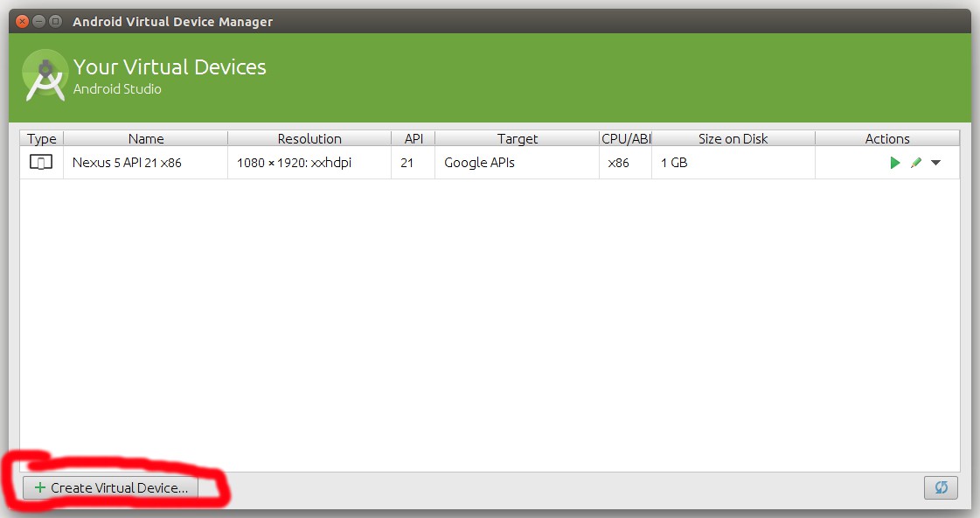Edit the Nexus 5 AVD with pencil icon
The height and width of the screenshot is (518, 980).
tap(916, 163)
